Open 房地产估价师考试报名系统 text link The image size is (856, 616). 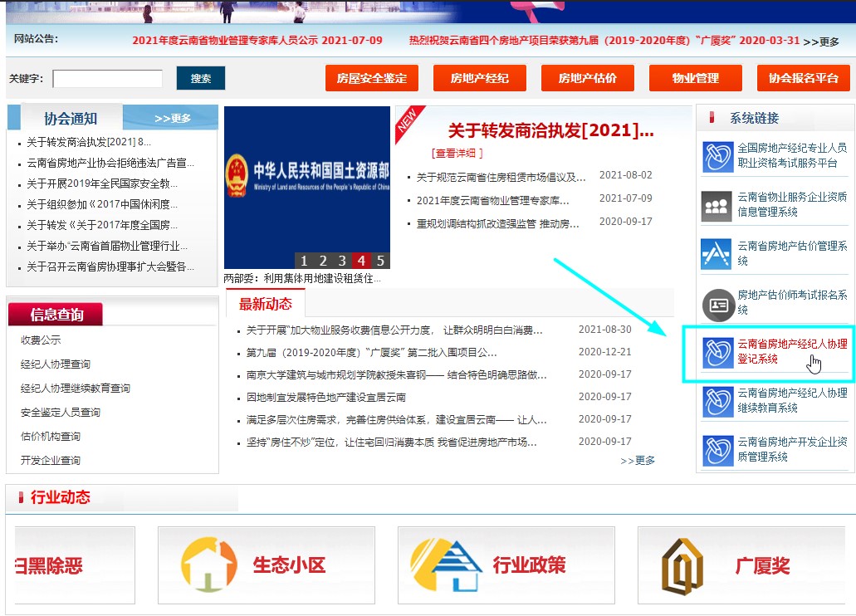pos(792,302)
